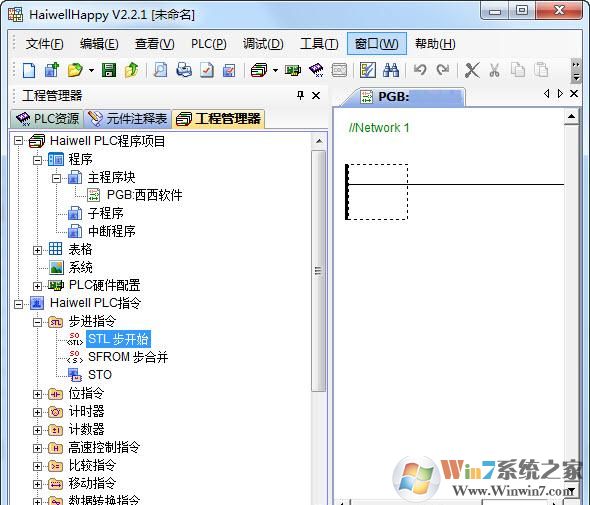The image size is (590, 505).
Task: Close the 工程管理器 panel
Action: coord(316,96)
